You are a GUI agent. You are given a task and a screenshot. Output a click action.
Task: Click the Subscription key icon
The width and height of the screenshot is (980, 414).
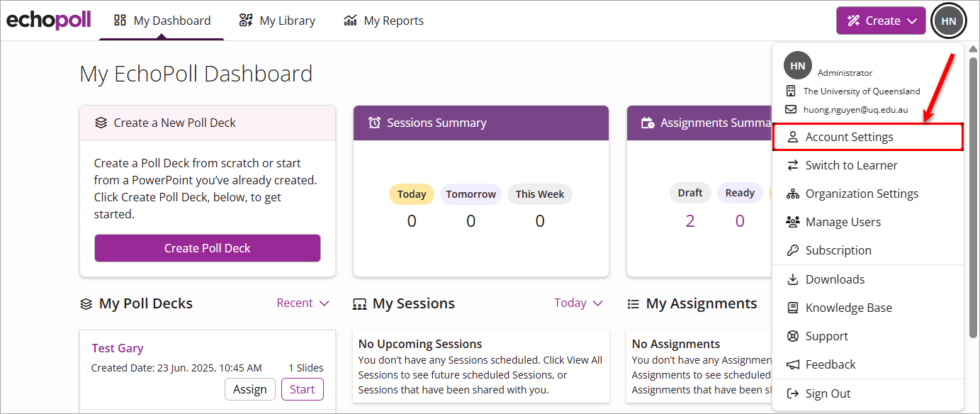point(793,250)
